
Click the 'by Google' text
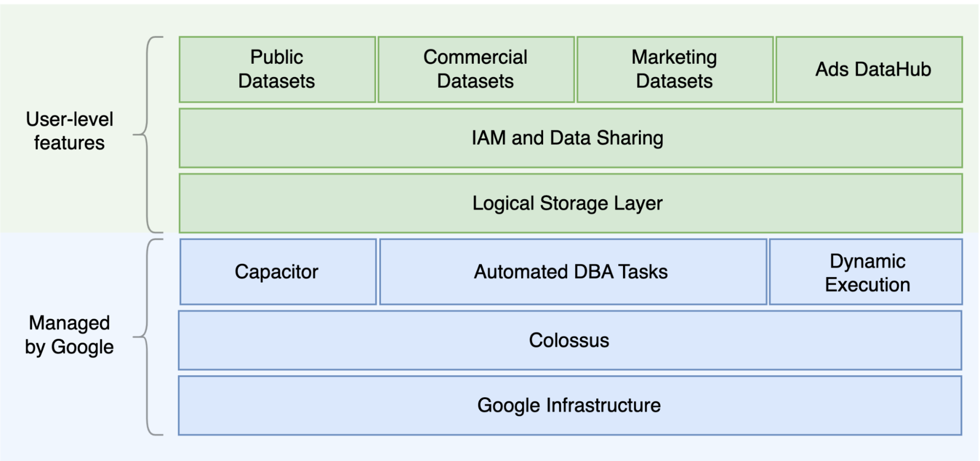click(70, 347)
